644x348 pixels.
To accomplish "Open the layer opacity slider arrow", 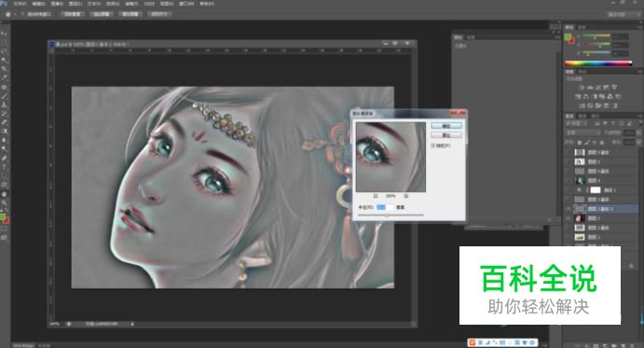I will pyautogui.click(x=638, y=132).
